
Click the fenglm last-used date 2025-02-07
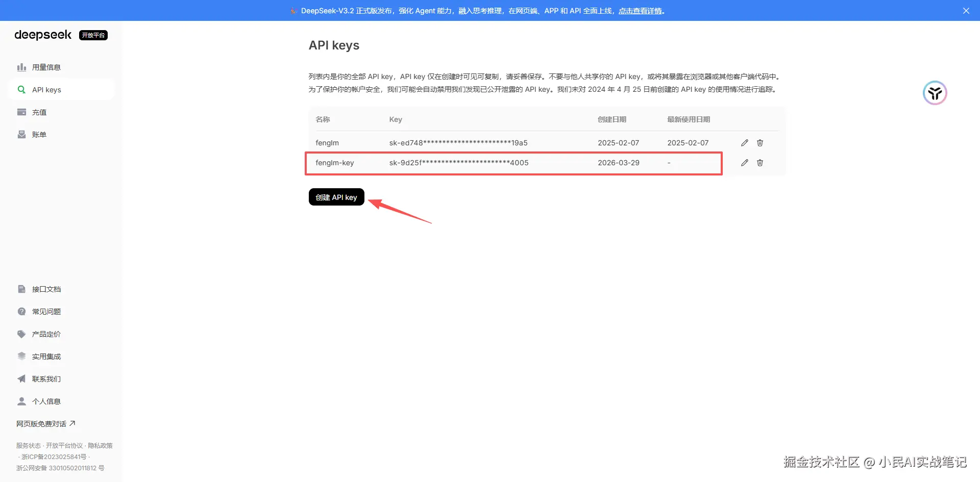(x=688, y=143)
